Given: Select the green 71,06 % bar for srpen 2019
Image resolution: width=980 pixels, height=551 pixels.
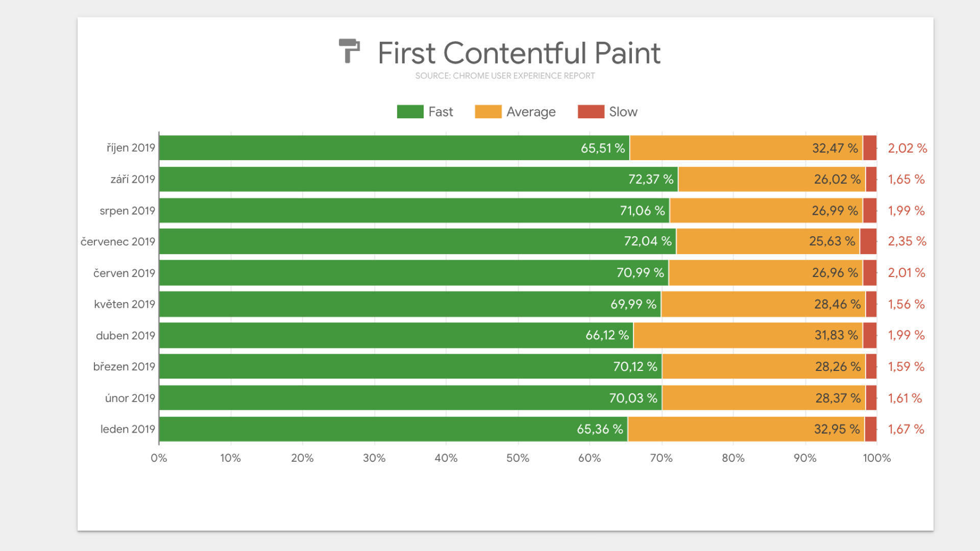Looking at the screenshot, I should 413,211.
